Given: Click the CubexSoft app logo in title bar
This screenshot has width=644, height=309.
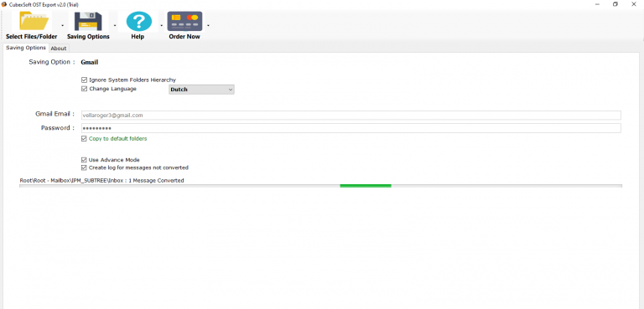Looking at the screenshot, I should click(3, 4).
